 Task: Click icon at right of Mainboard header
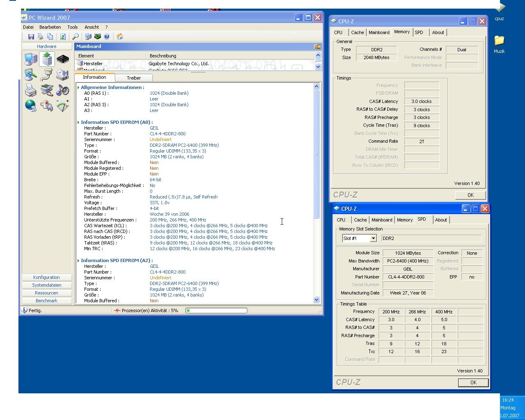317,47
